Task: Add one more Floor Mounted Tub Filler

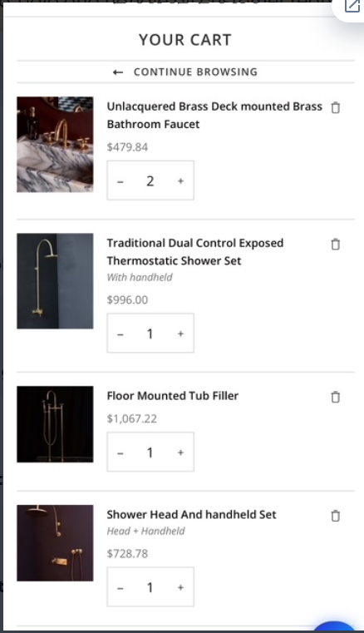Action: (x=180, y=452)
